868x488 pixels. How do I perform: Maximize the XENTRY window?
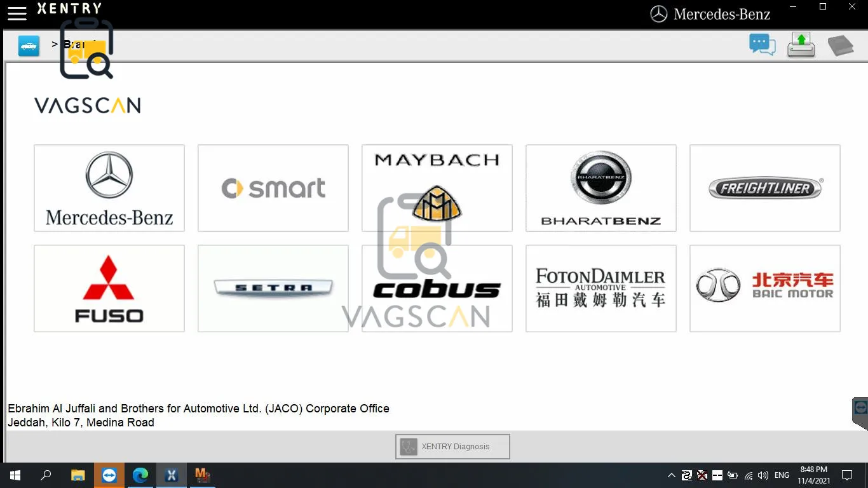click(823, 7)
